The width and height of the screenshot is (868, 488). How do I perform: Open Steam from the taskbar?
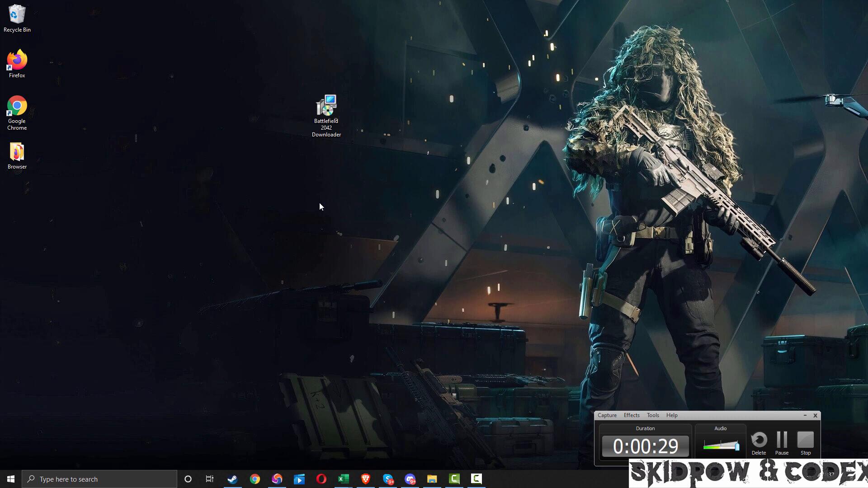click(x=232, y=479)
